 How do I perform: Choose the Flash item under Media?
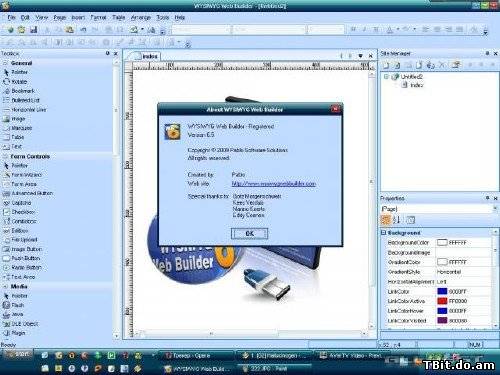[14, 305]
